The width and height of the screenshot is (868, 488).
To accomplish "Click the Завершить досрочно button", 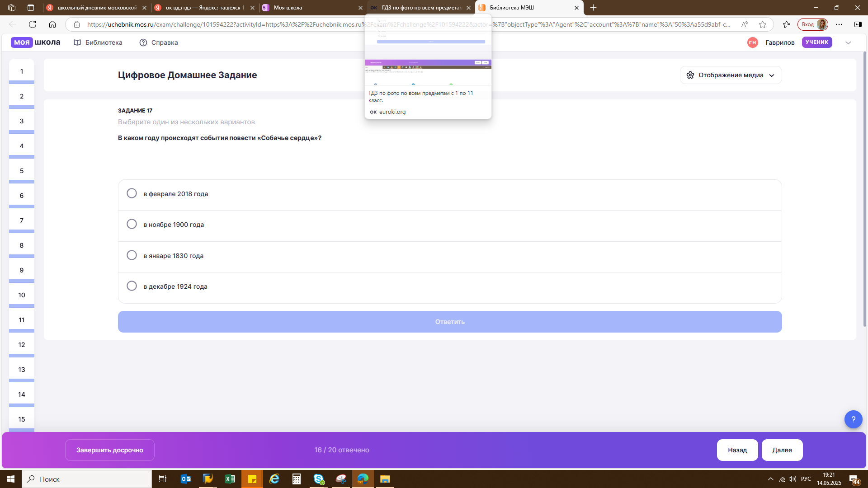I will (110, 450).
